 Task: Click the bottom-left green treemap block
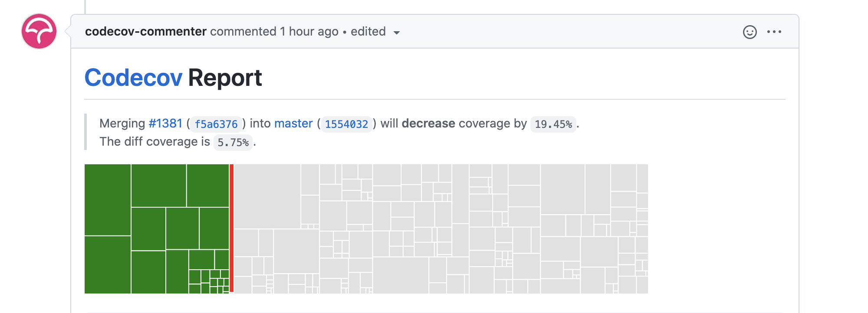click(x=108, y=265)
